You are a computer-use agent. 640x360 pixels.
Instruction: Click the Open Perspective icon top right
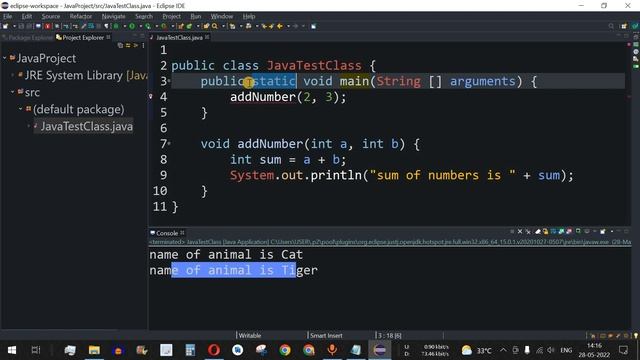pyautogui.click(x=624, y=26)
